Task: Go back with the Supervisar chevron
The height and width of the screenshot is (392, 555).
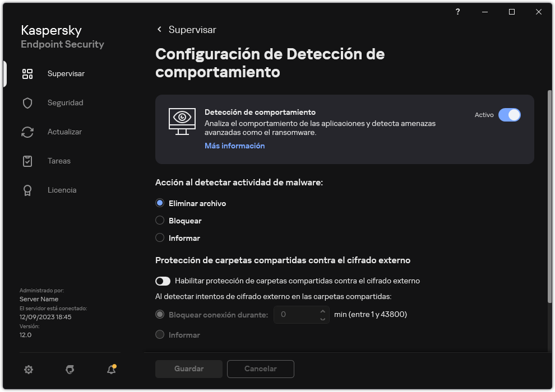Action: (159, 30)
